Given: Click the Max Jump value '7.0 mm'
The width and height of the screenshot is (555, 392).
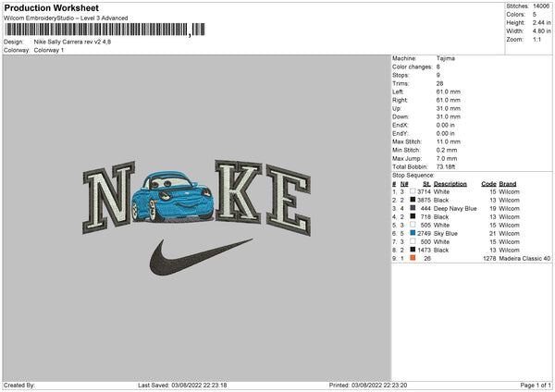Looking at the screenshot, I should 447,158.
